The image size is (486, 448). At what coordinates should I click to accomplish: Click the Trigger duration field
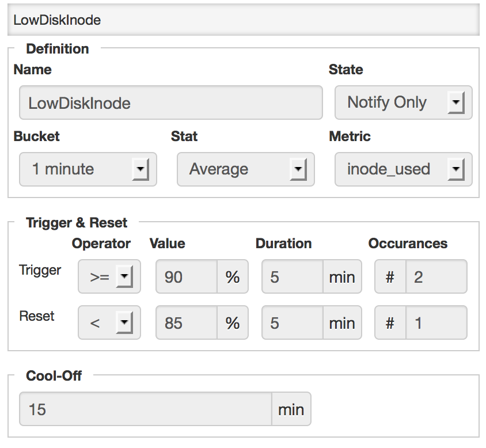tap(292, 277)
